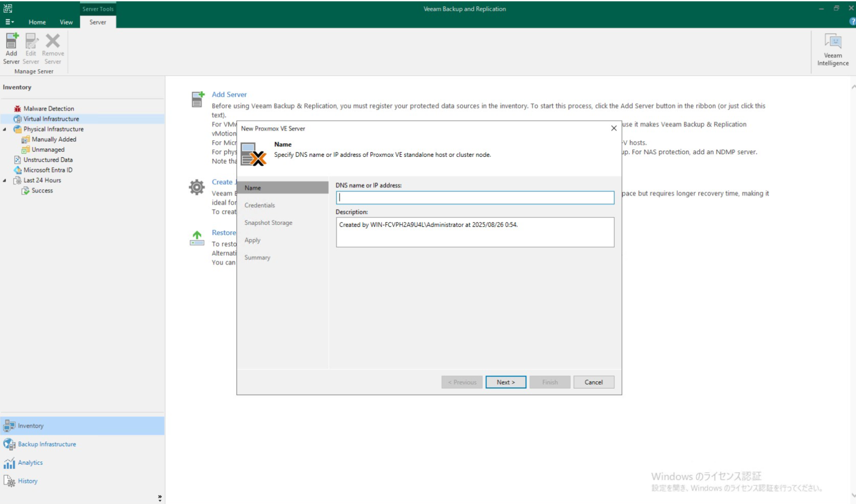Select Manually Added tree item
Image resolution: width=856 pixels, height=504 pixels.
point(54,139)
